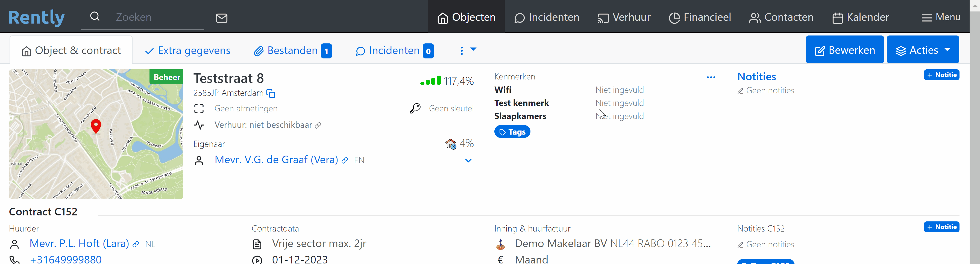Click the Zoeken search field

(x=156, y=17)
